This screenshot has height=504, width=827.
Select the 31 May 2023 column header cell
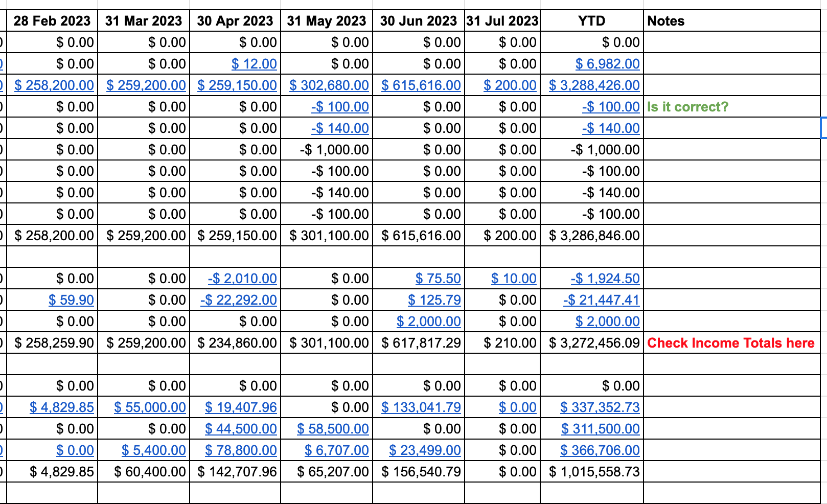pos(327,21)
